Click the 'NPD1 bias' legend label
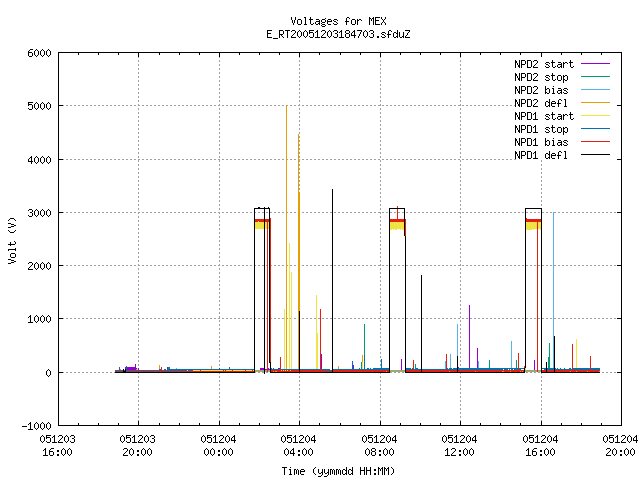The height and width of the screenshot is (480, 640). 541,142
